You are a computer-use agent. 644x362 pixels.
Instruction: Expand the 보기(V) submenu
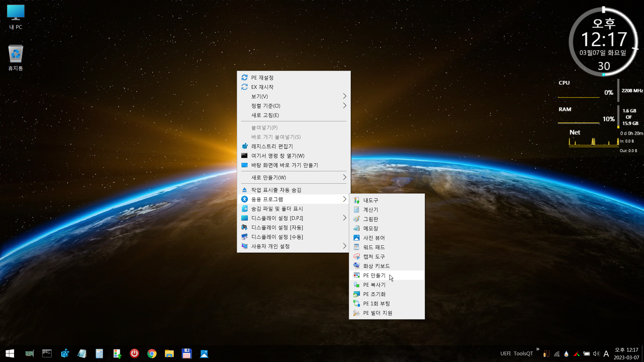[x=293, y=96]
